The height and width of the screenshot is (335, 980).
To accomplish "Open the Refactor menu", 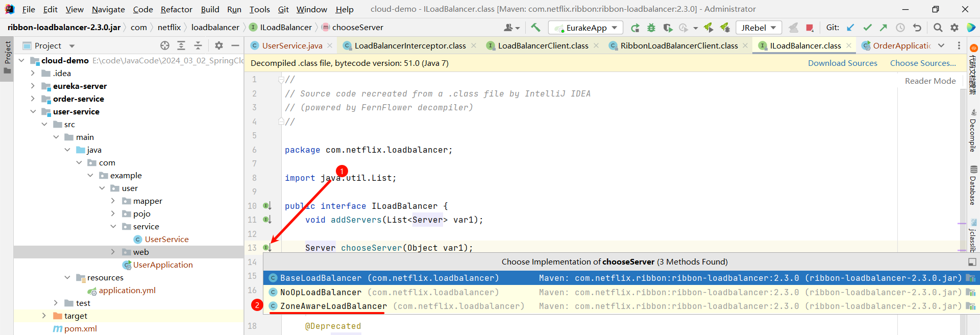I will (177, 9).
